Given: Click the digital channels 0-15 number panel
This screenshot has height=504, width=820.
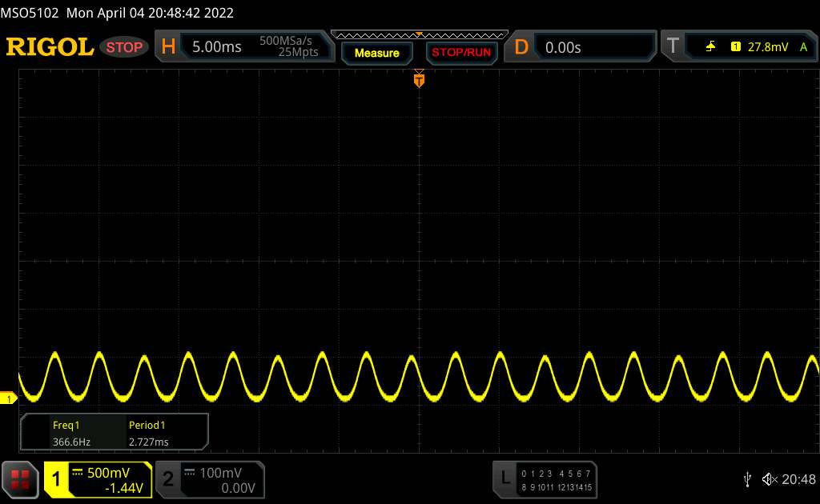Looking at the screenshot, I should pyautogui.click(x=557, y=480).
